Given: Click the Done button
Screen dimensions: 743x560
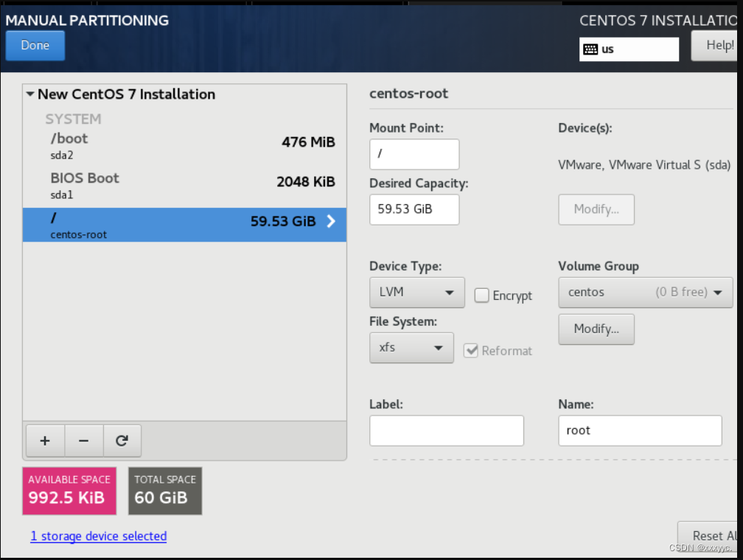Looking at the screenshot, I should coord(35,46).
